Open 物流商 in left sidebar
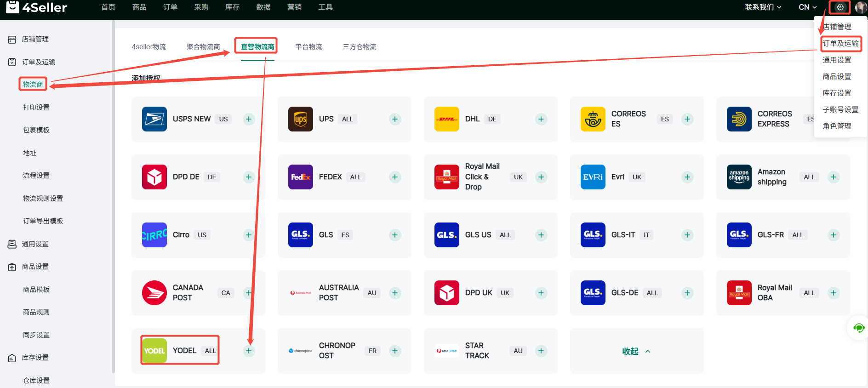Screen dimensions: 868x388 [x=33, y=85]
